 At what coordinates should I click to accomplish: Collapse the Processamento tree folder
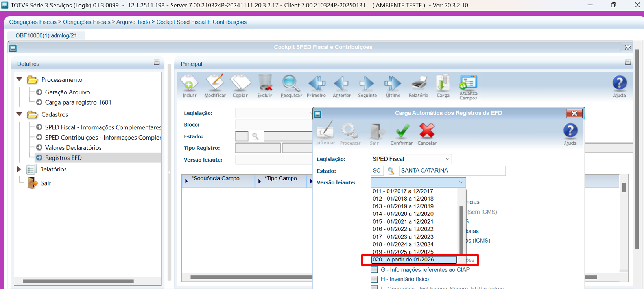pyautogui.click(x=19, y=79)
